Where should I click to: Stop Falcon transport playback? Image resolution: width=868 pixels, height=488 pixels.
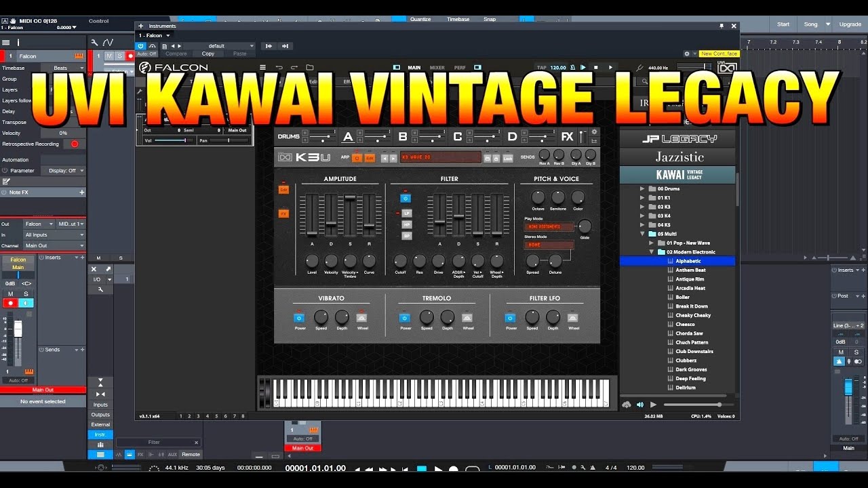click(x=596, y=68)
